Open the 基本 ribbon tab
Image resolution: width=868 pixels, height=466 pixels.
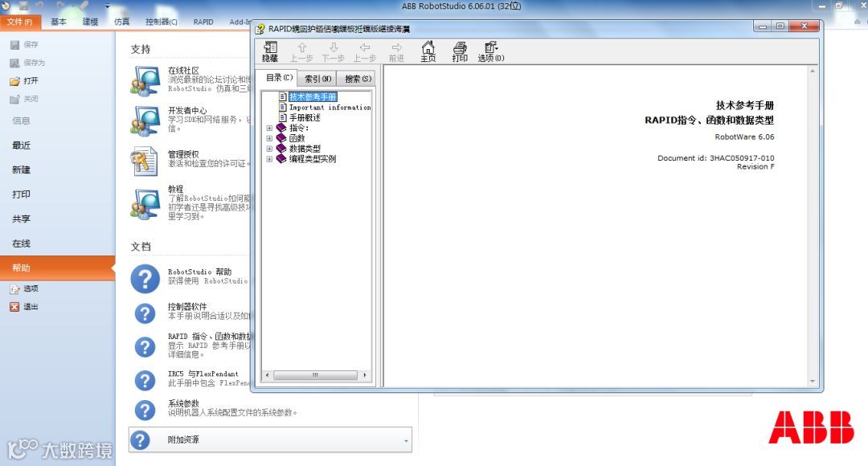coord(59,22)
